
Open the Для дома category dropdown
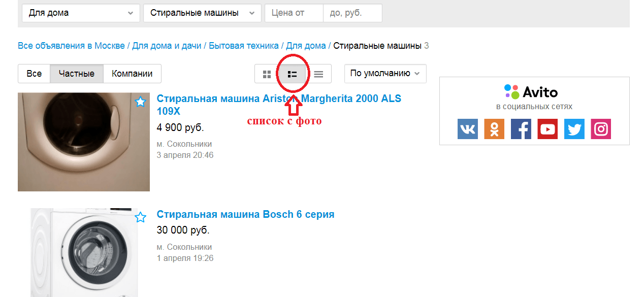pyautogui.click(x=81, y=13)
